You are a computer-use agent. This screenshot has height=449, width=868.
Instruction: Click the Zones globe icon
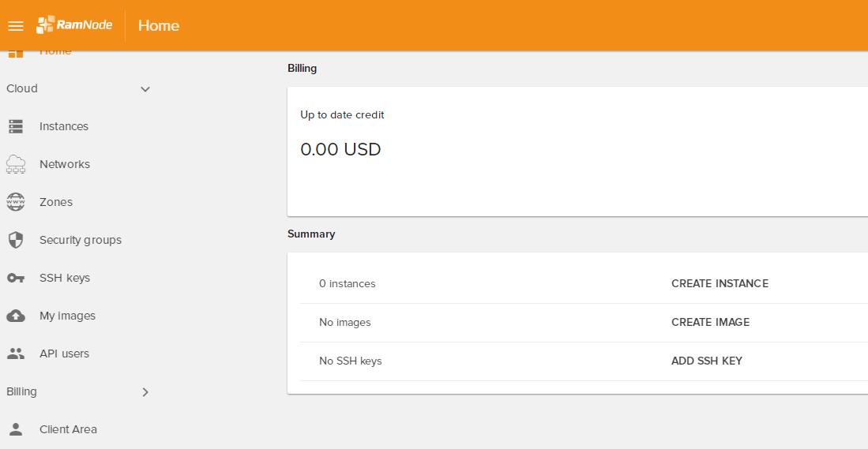16,202
